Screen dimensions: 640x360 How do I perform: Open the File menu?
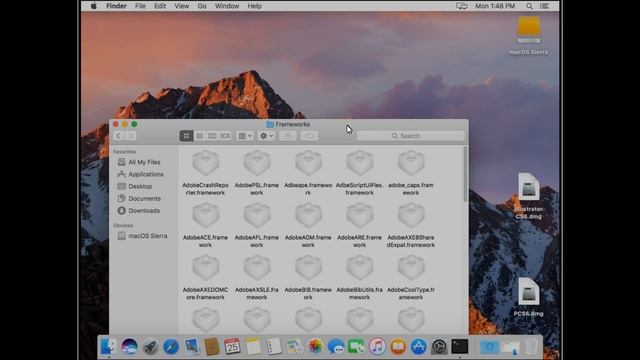click(x=140, y=6)
